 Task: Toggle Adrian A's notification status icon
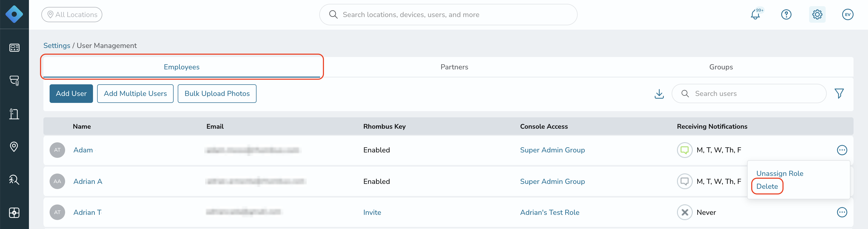pos(684,181)
